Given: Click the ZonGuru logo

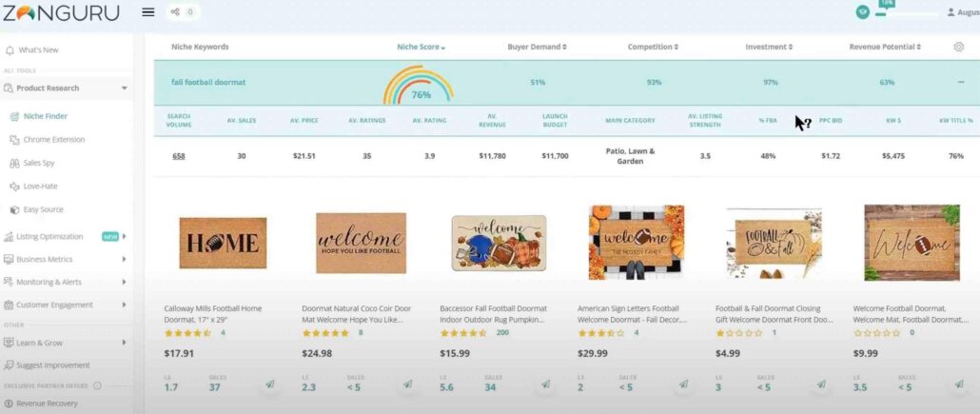Looking at the screenshot, I should point(60,13).
